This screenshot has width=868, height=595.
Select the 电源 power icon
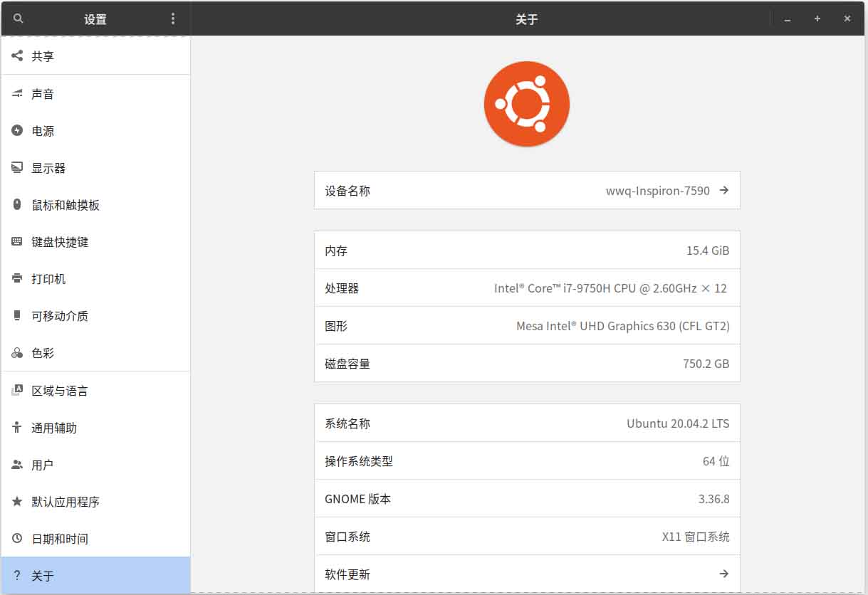coord(17,130)
